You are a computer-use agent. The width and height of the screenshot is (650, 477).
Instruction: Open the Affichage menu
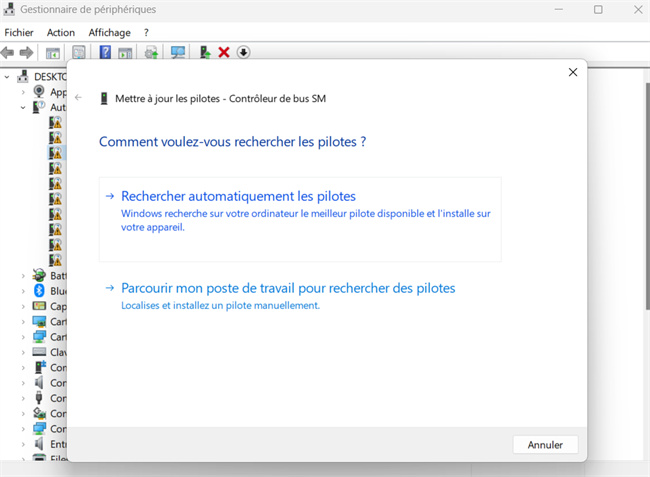[x=109, y=32]
